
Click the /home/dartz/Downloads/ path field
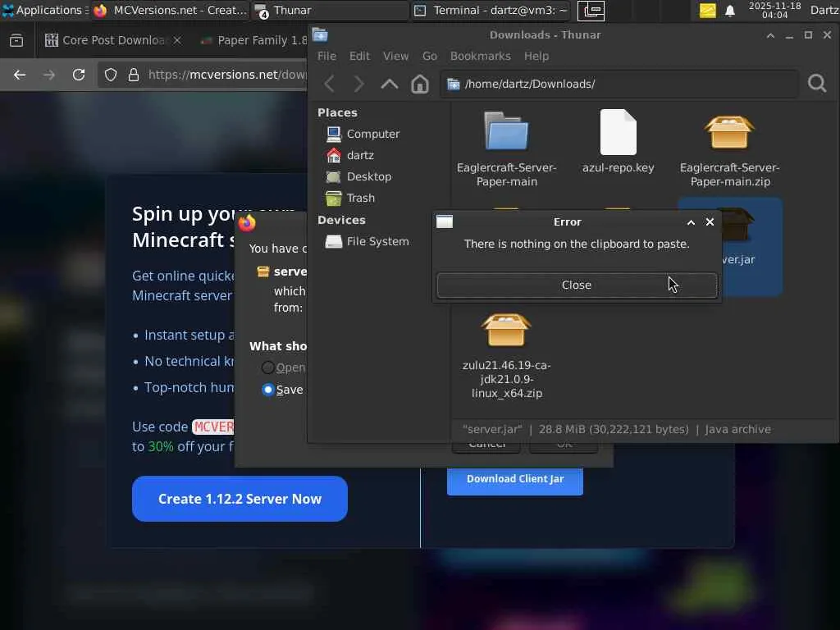point(619,84)
